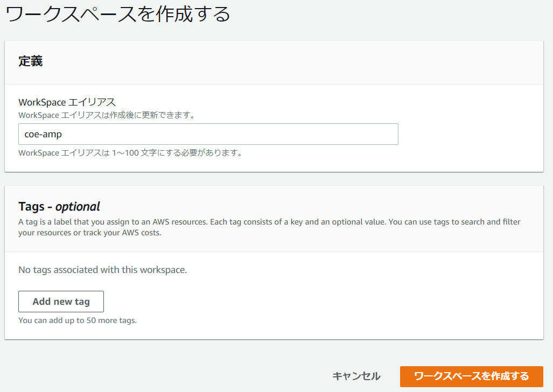Click the orange ワークスペースを作成する button
Viewport: 553px width, 392px height.
click(x=471, y=376)
